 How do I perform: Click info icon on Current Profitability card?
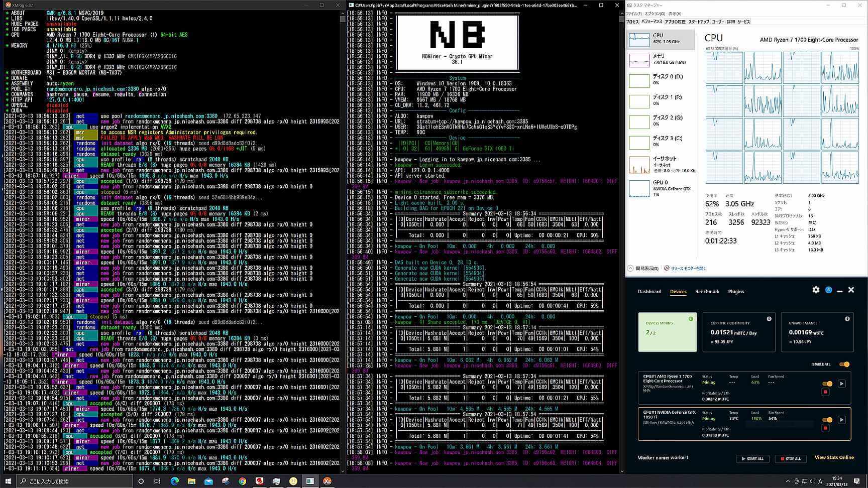point(769,319)
